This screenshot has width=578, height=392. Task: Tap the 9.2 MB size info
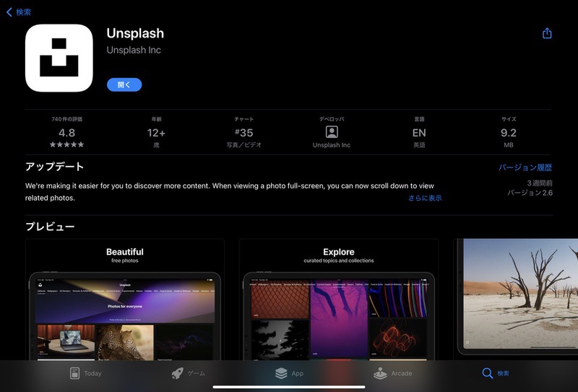click(x=509, y=132)
